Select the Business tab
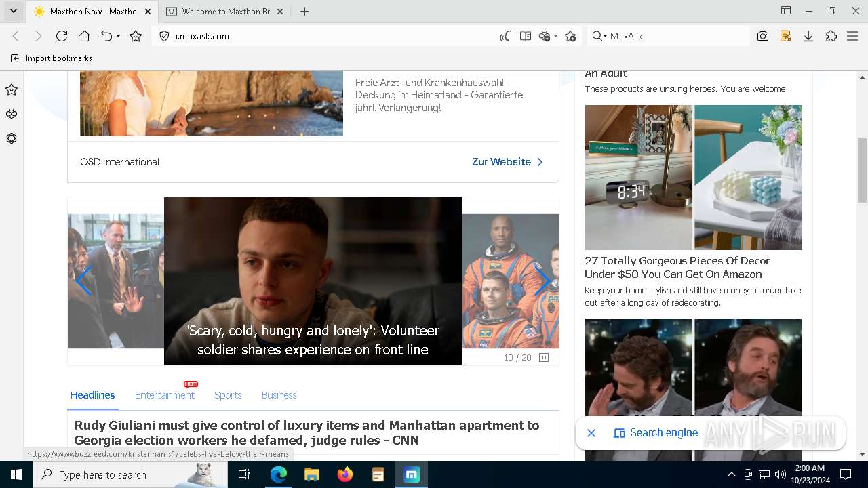The width and height of the screenshot is (868, 488). [279, 395]
